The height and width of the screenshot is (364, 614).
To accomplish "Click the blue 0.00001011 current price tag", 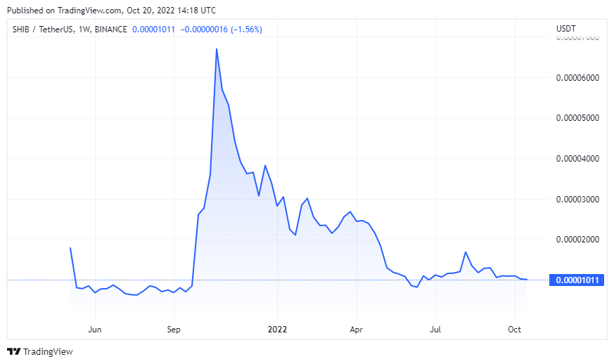I will tap(577, 280).
